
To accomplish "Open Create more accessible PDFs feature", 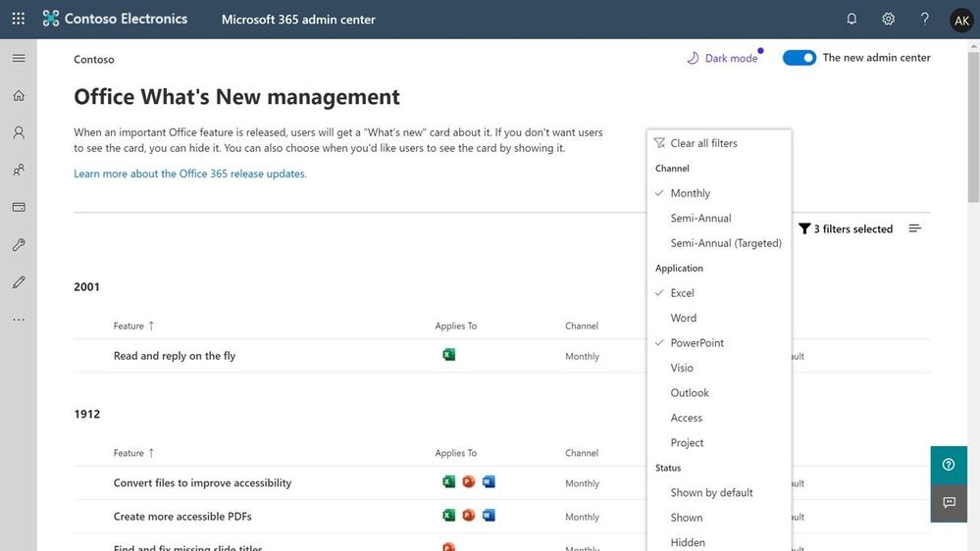I will 182,517.
